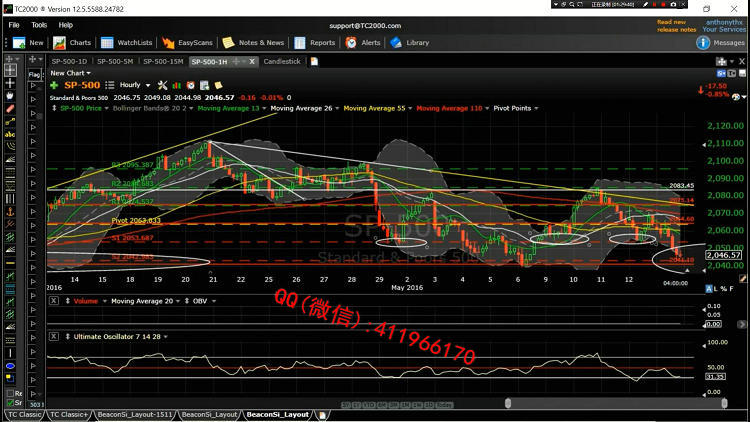Switch to BeaconSi_Layout-1511 layout tab

135,414
